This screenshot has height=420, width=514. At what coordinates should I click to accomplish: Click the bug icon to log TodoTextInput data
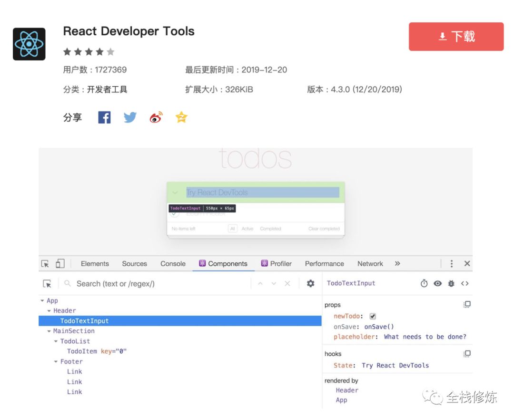pyautogui.click(x=451, y=283)
